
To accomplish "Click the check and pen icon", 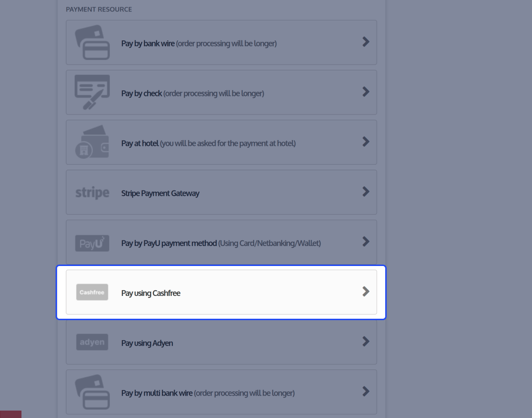I will pos(92,92).
